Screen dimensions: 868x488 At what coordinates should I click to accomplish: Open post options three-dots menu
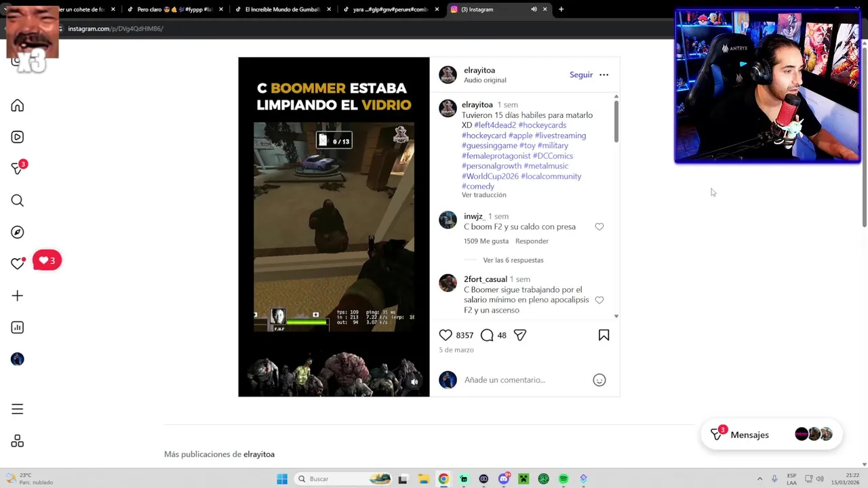604,75
